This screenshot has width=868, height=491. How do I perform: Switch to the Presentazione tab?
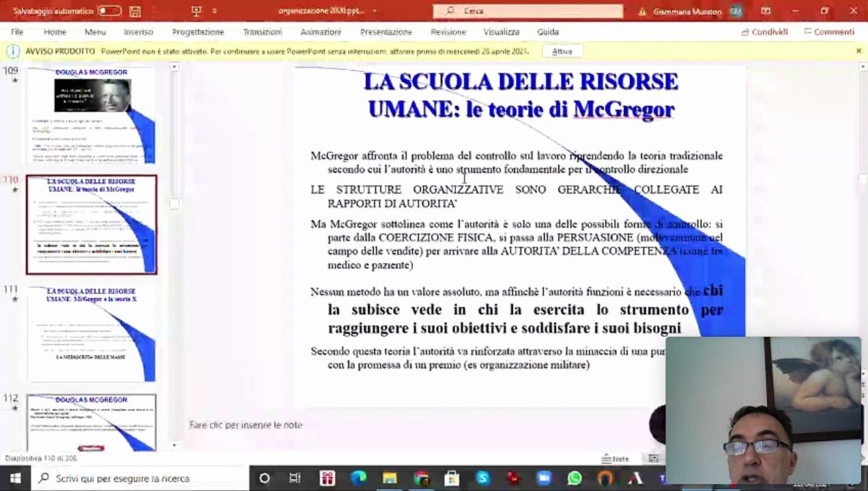point(386,32)
